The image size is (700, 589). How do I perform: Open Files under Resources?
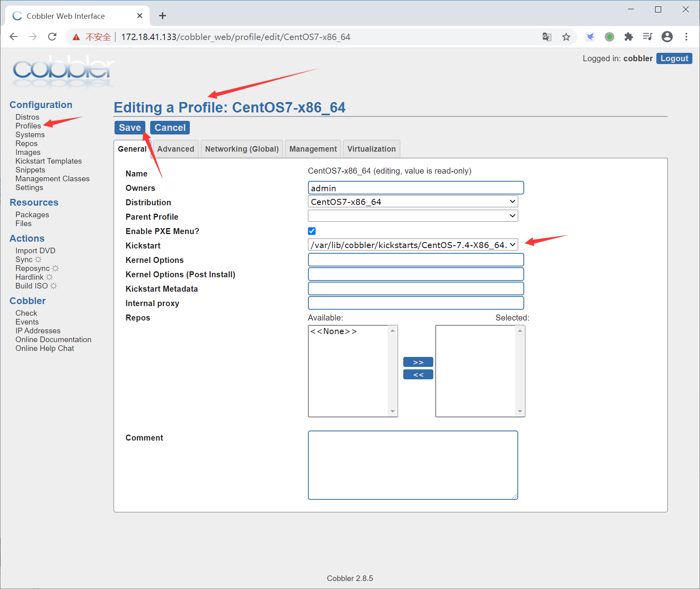pos(24,223)
